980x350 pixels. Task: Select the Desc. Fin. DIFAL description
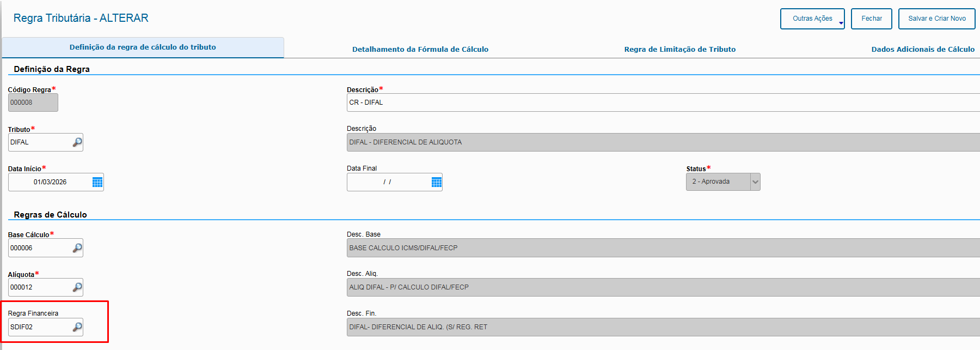point(663,327)
